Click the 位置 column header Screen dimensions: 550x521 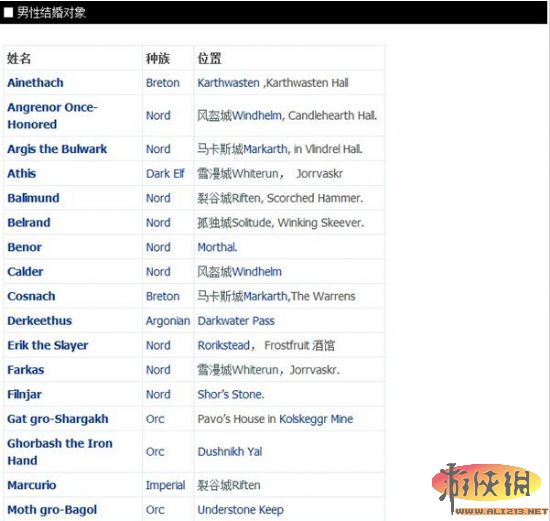point(209,58)
